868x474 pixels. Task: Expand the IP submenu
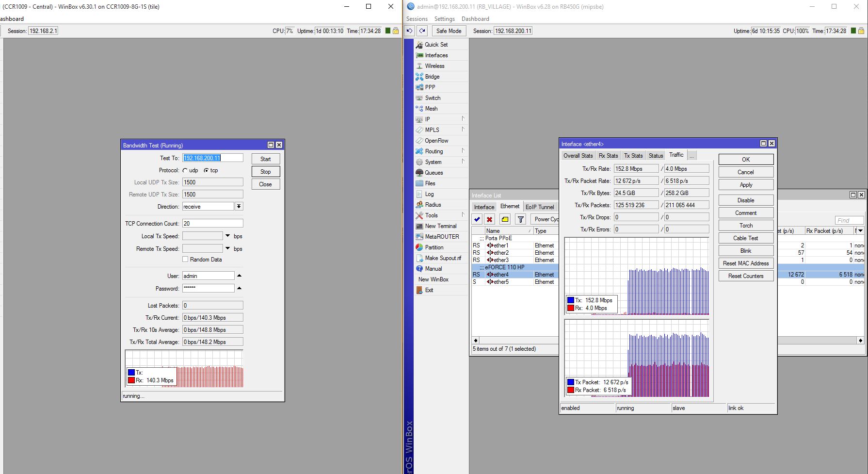point(427,119)
